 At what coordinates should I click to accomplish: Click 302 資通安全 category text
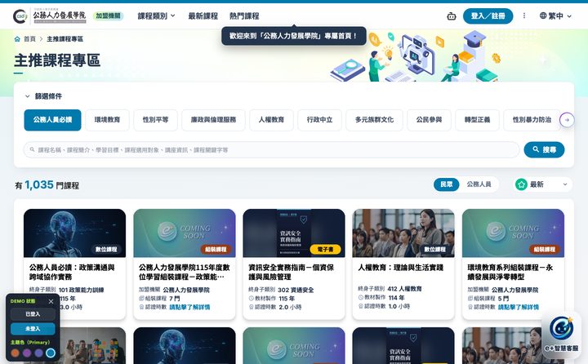pos(296,290)
